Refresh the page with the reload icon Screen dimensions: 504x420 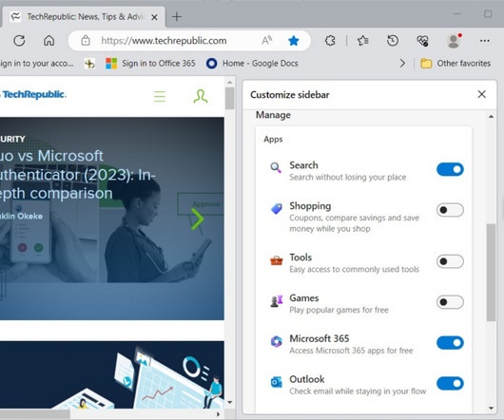click(19, 41)
